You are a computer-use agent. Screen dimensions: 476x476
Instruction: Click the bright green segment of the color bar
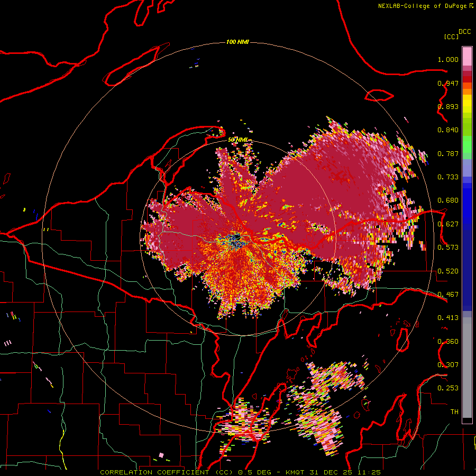[x=467, y=144]
